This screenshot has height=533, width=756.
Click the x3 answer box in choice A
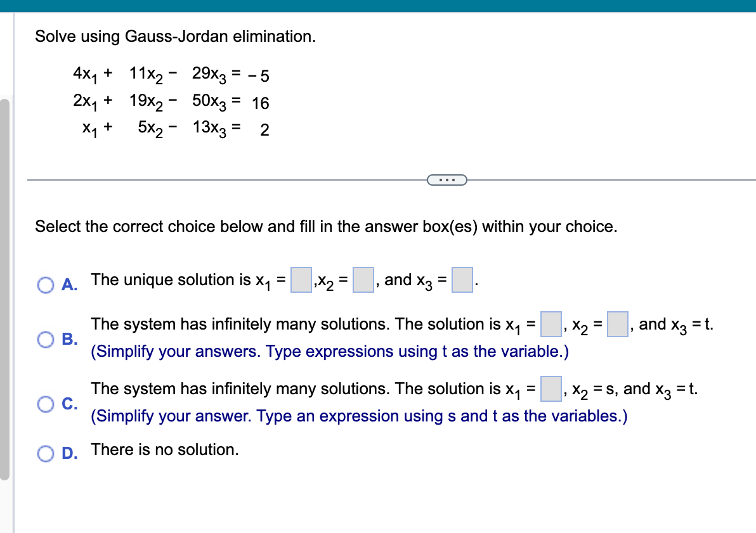(x=462, y=279)
